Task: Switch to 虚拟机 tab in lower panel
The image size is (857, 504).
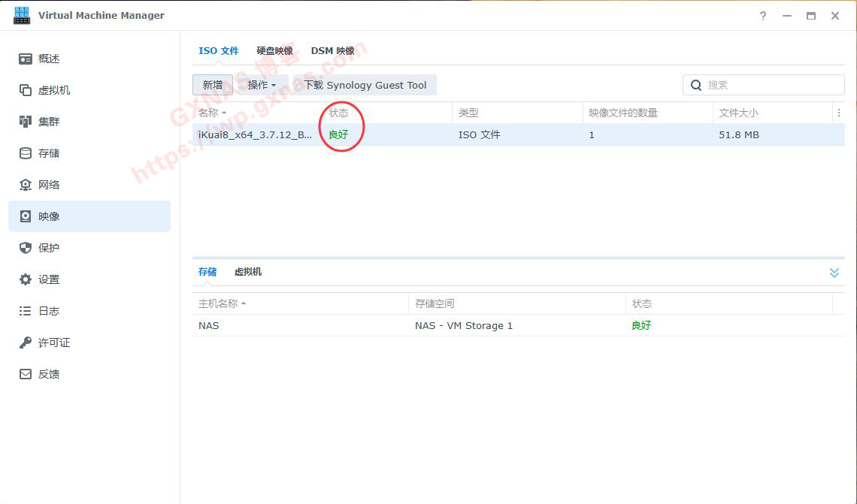Action: [247, 272]
